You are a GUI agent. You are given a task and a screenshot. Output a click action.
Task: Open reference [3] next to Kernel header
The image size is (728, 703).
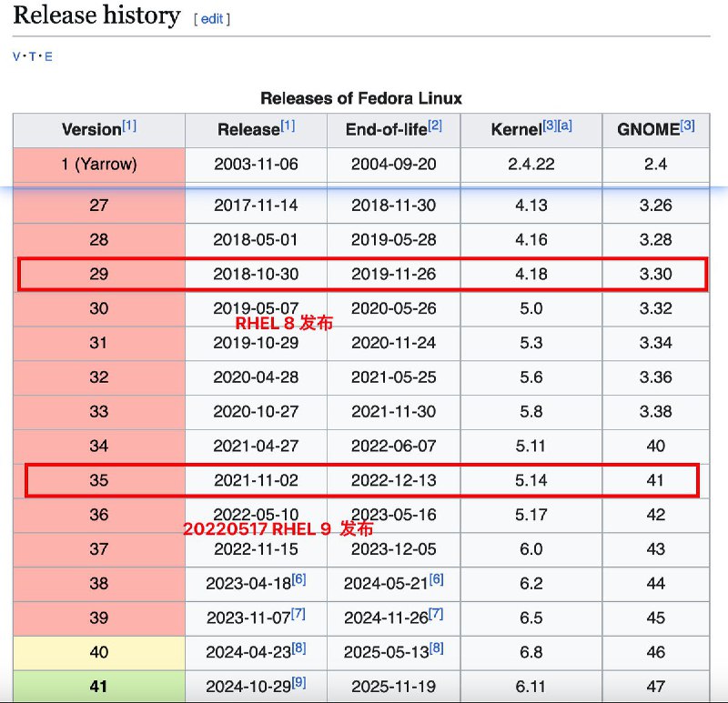pos(550,126)
